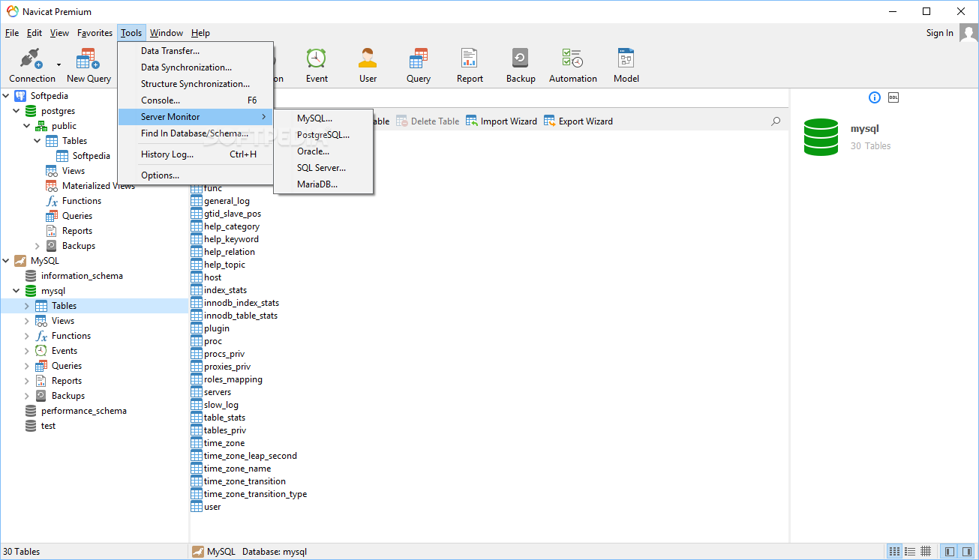The width and height of the screenshot is (979, 560).
Task: Collapse the MySQL connection node
Action: pyautogui.click(x=6, y=261)
